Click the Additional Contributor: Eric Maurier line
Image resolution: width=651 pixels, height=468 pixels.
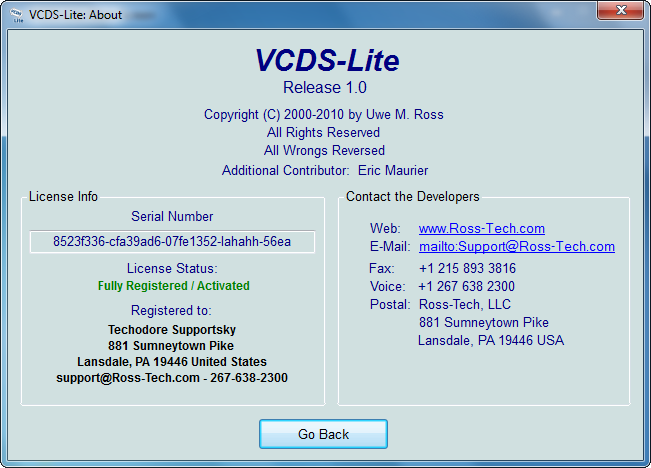point(325,171)
